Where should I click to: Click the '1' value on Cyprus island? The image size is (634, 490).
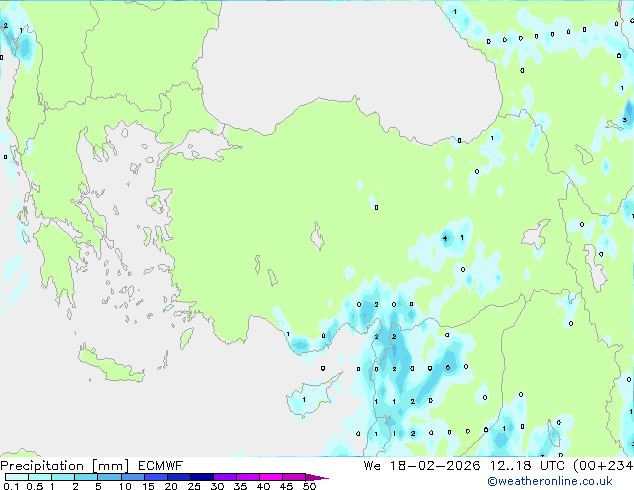pyautogui.click(x=304, y=399)
